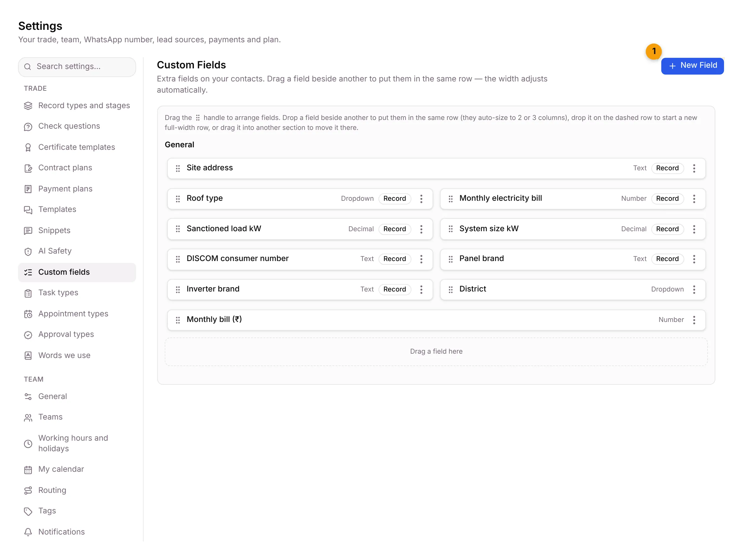This screenshot has width=752, height=560.
Task: Open the Panel brand options menu
Action: (x=694, y=259)
